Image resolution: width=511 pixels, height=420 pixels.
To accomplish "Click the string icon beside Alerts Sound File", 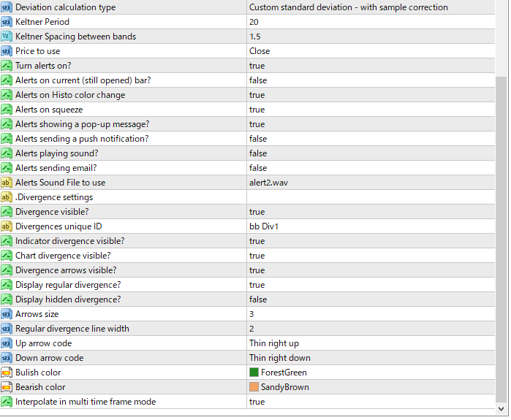I will [x=6, y=183].
